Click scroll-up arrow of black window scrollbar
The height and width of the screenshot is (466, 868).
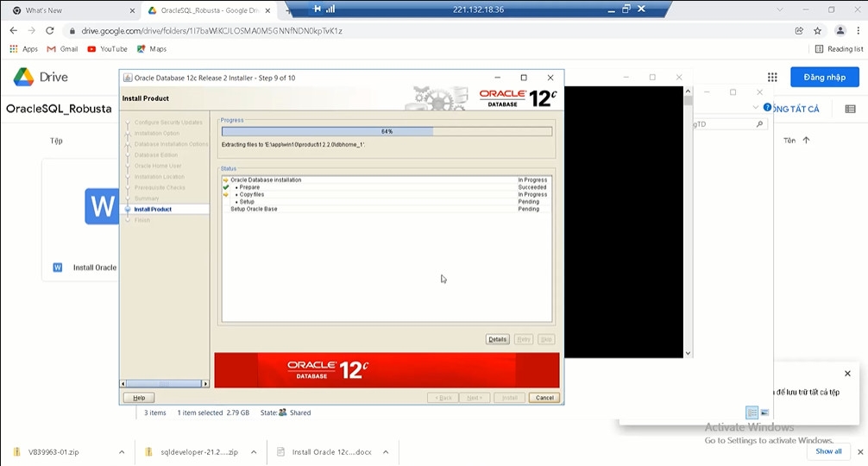click(688, 91)
